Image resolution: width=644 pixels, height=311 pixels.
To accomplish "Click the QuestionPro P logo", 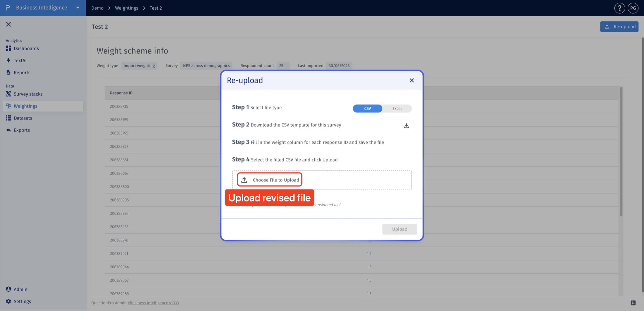I will tap(8, 8).
